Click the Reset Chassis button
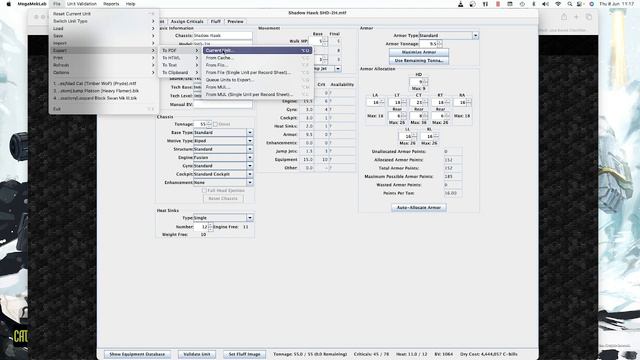Viewport: 640px width, 360px height. (223, 199)
